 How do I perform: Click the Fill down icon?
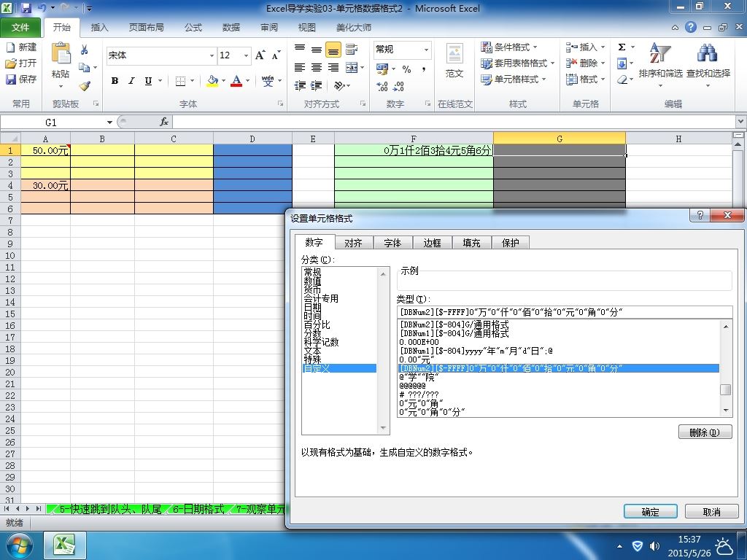point(622,63)
